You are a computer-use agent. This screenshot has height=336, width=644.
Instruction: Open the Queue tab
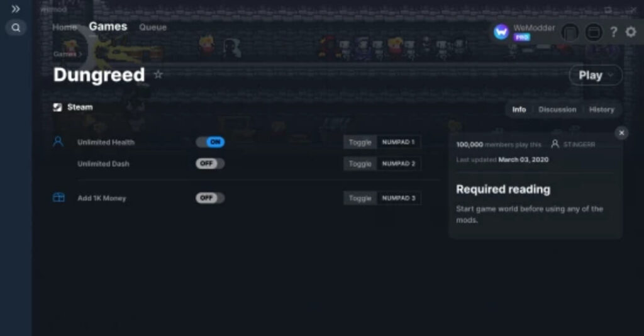pos(153,27)
